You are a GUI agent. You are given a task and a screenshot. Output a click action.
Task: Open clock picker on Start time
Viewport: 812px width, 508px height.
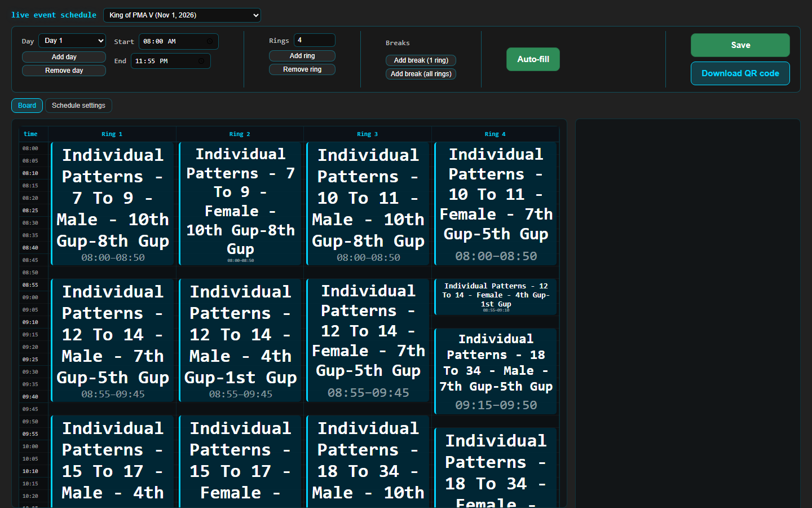(210, 41)
